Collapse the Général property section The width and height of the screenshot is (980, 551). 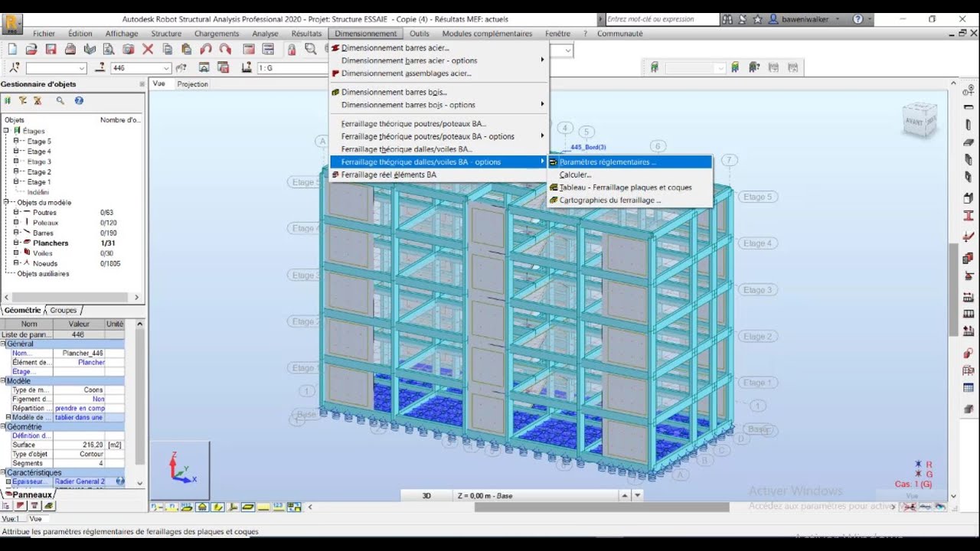3,344
